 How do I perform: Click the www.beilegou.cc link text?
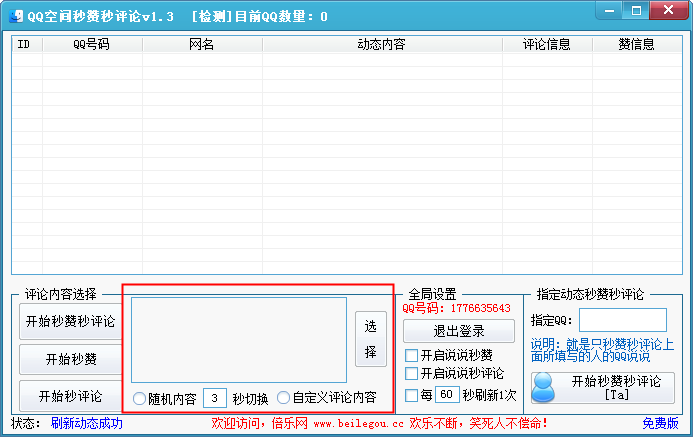358,424
